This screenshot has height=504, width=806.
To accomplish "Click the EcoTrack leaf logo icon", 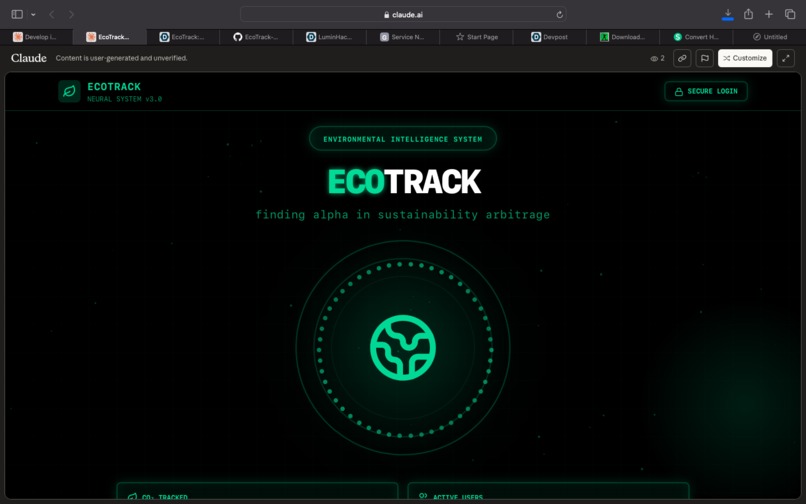I will click(x=69, y=92).
